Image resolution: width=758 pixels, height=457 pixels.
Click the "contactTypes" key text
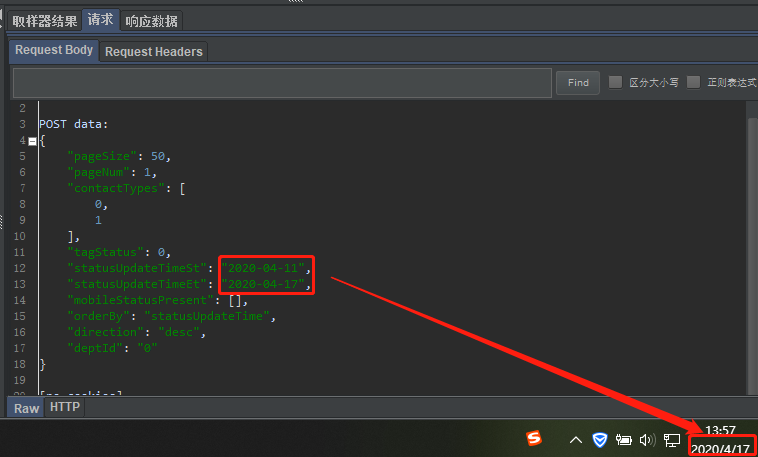pos(116,188)
